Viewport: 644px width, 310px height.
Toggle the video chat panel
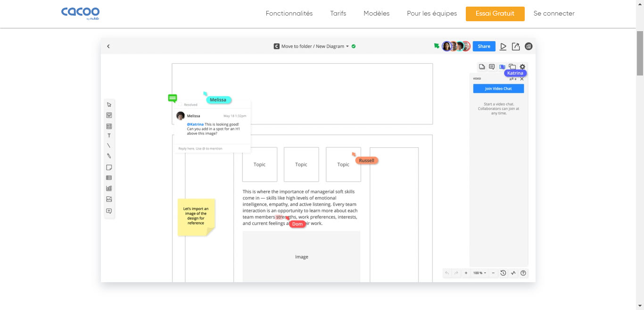coord(502,67)
